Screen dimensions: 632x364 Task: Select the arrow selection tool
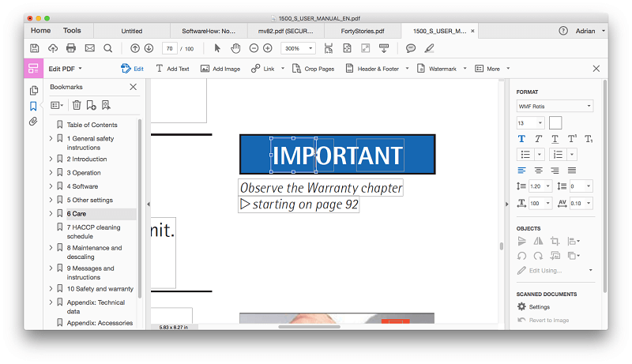217,48
